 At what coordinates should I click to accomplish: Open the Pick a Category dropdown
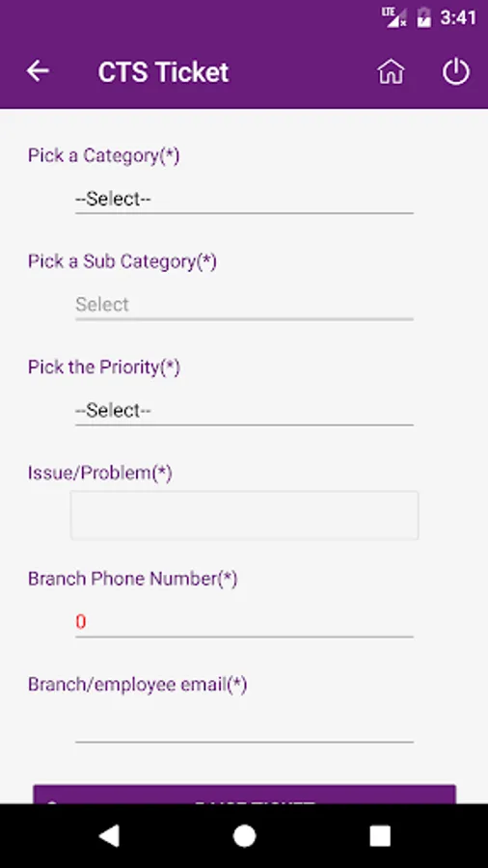click(x=244, y=199)
